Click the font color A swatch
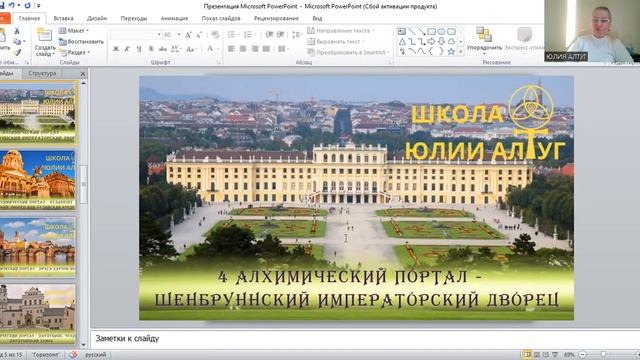 (210, 49)
